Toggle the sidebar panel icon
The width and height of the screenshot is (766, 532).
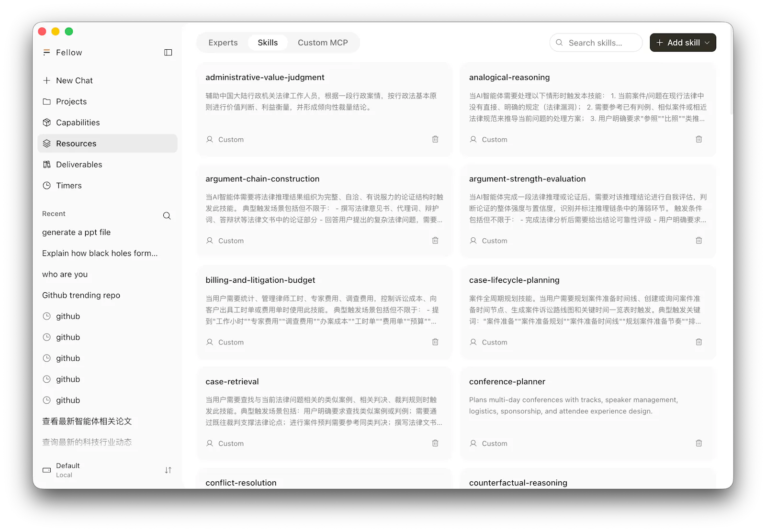click(168, 53)
